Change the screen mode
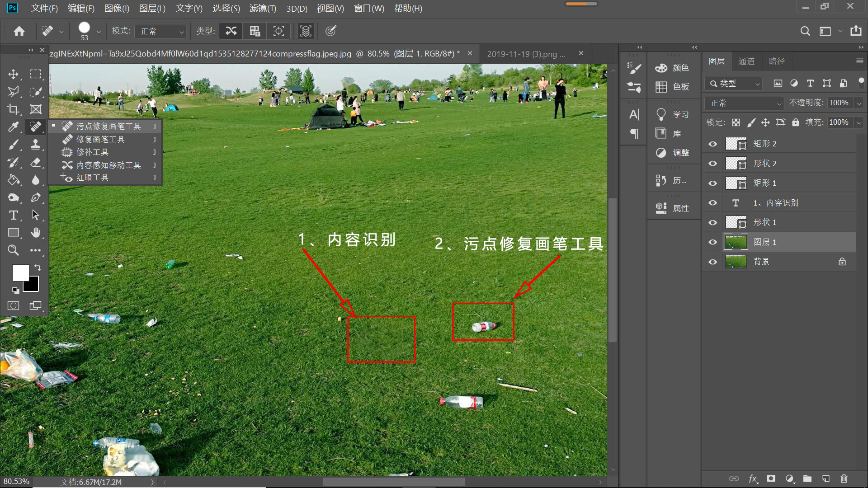This screenshot has height=488, width=868. point(36,306)
